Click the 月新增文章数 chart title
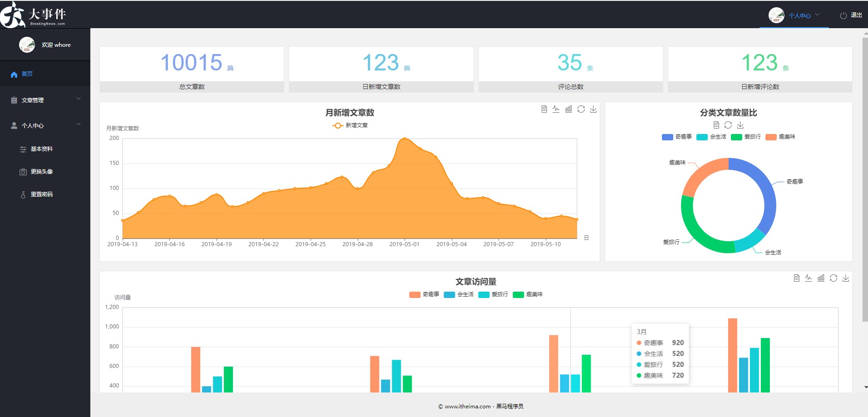Image resolution: width=868 pixels, height=417 pixels. point(350,113)
